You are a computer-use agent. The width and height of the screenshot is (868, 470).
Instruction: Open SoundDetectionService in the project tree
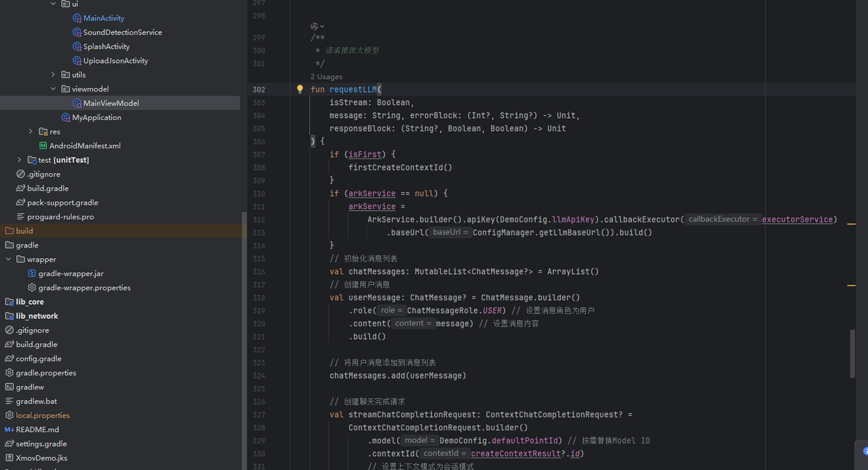122,33
